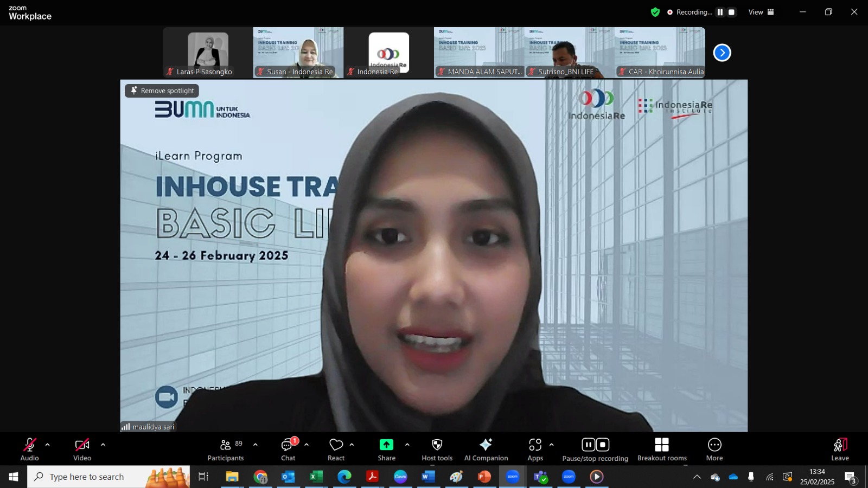Select Sutrisno_BNI LIFE thumbnail
Screen dimensions: 868x488
[x=570, y=53]
